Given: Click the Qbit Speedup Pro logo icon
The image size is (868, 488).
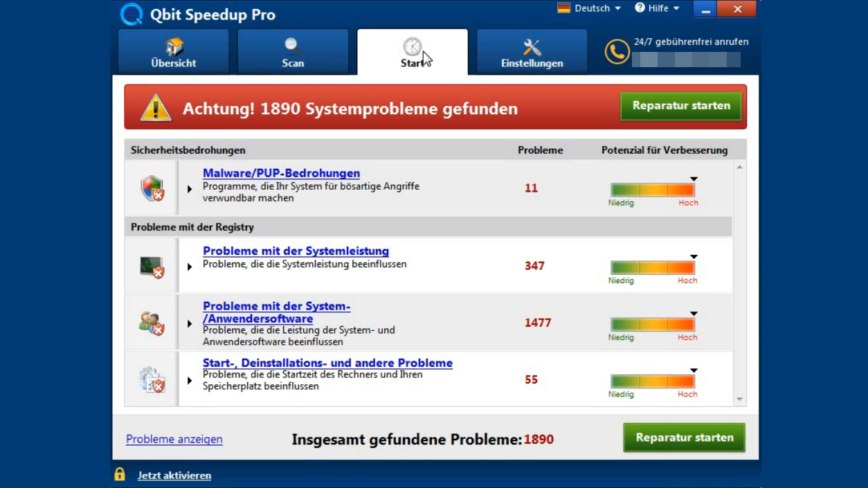Looking at the screenshot, I should [x=131, y=15].
